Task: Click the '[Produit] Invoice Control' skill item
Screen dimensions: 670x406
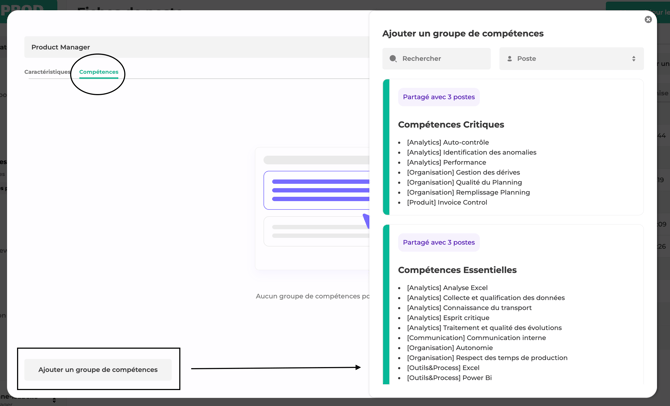Action: pos(447,202)
